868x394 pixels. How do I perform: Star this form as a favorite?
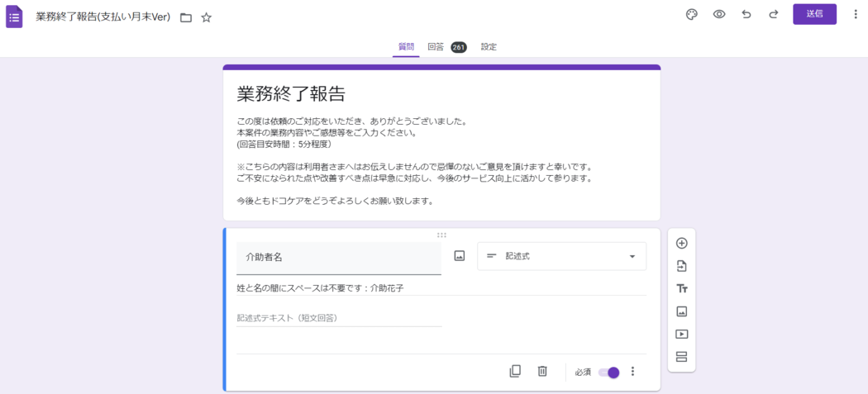coord(207,17)
